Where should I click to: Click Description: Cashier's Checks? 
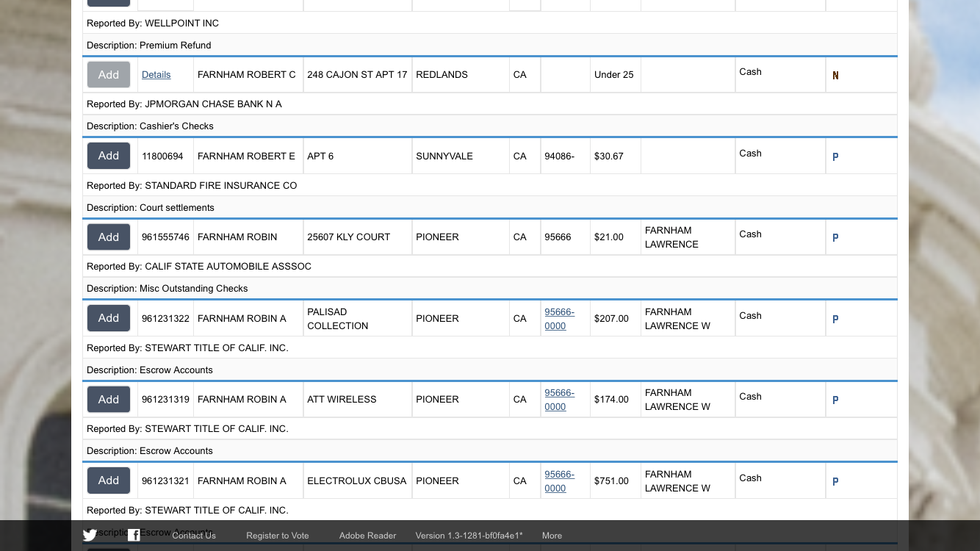[x=150, y=126]
